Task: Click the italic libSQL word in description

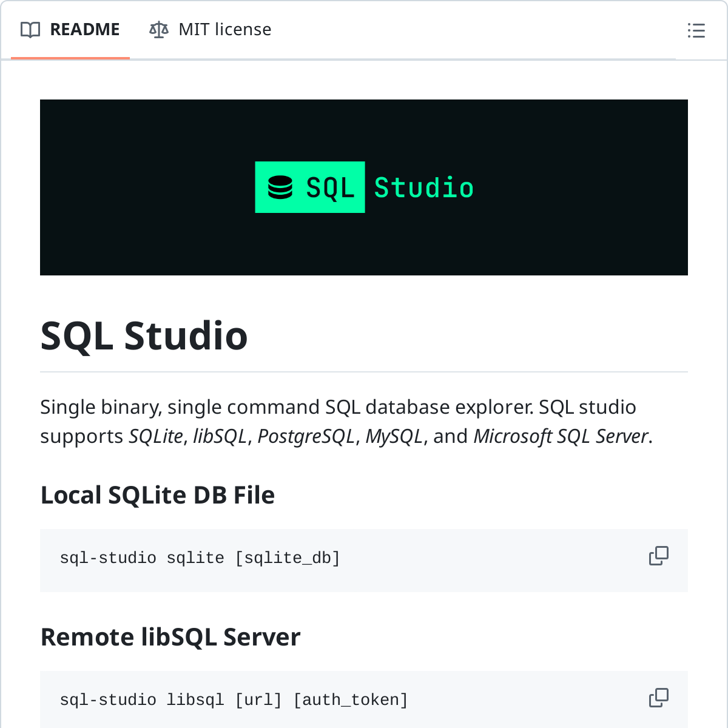Action: 220,436
